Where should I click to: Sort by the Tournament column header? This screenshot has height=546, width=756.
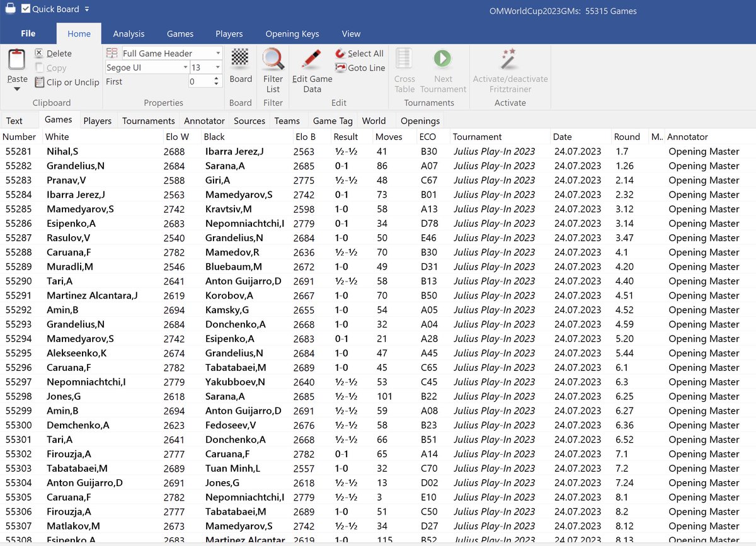coord(478,137)
